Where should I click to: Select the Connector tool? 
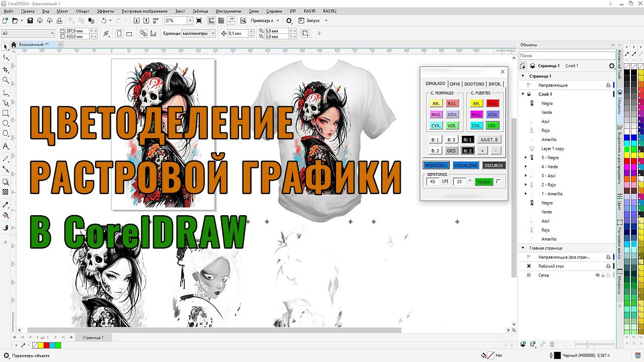click(x=6, y=169)
